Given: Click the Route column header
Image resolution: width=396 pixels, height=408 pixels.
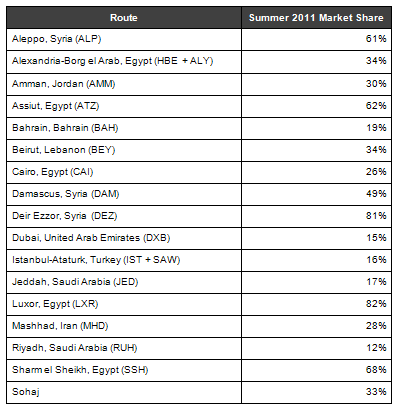Looking at the screenshot, I should pos(124,17).
